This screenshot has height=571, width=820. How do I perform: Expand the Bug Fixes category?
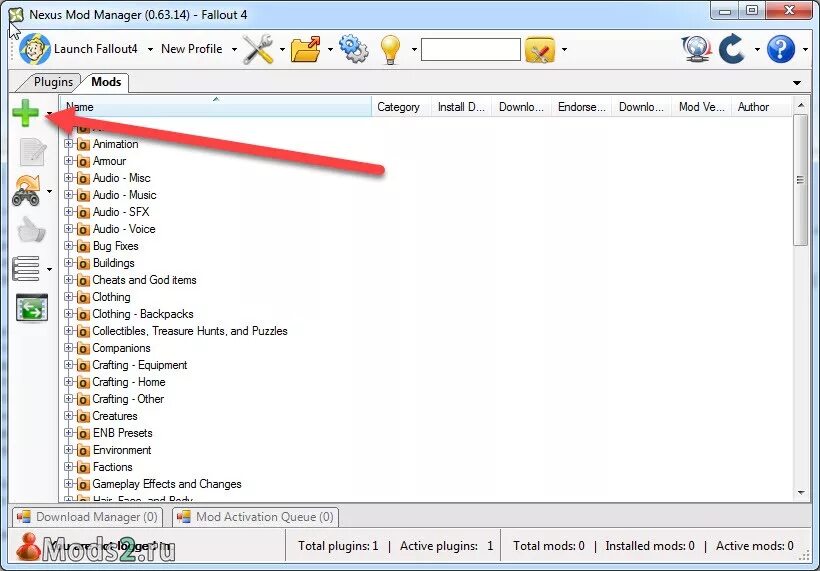click(69, 246)
